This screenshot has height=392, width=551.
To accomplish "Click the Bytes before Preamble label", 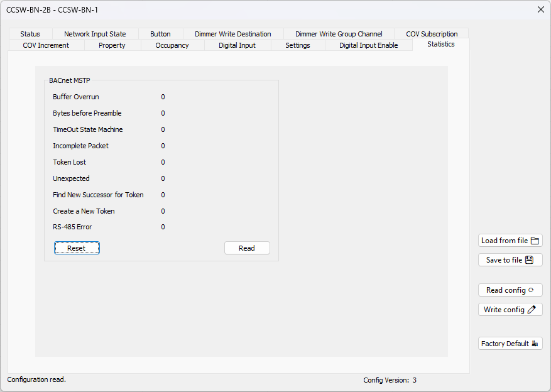I will pyautogui.click(x=87, y=113).
